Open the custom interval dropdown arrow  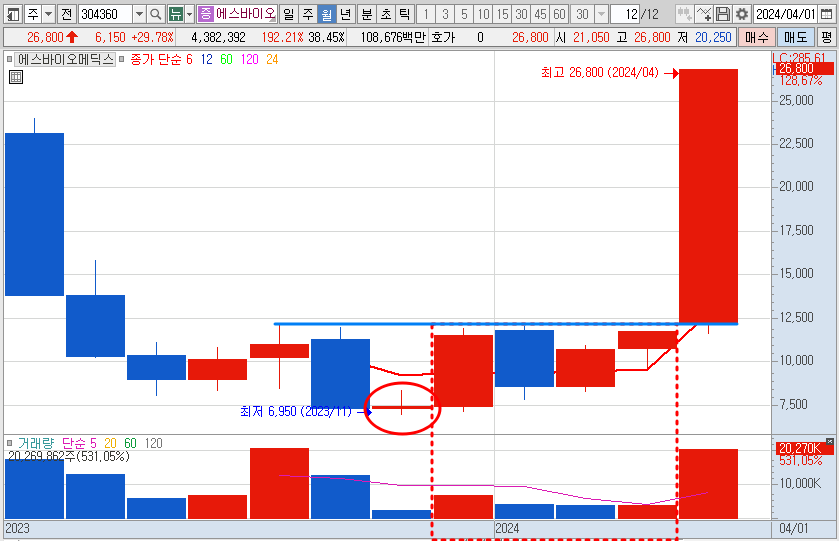(601, 14)
